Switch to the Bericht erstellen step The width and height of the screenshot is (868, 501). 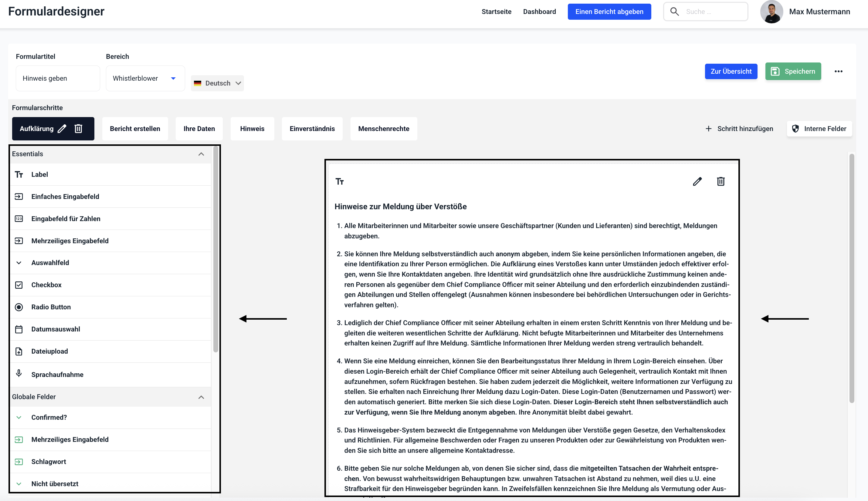click(x=135, y=129)
